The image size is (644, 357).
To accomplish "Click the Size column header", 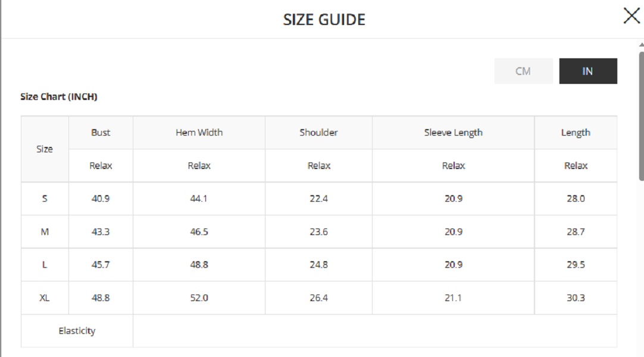I will coord(45,149).
